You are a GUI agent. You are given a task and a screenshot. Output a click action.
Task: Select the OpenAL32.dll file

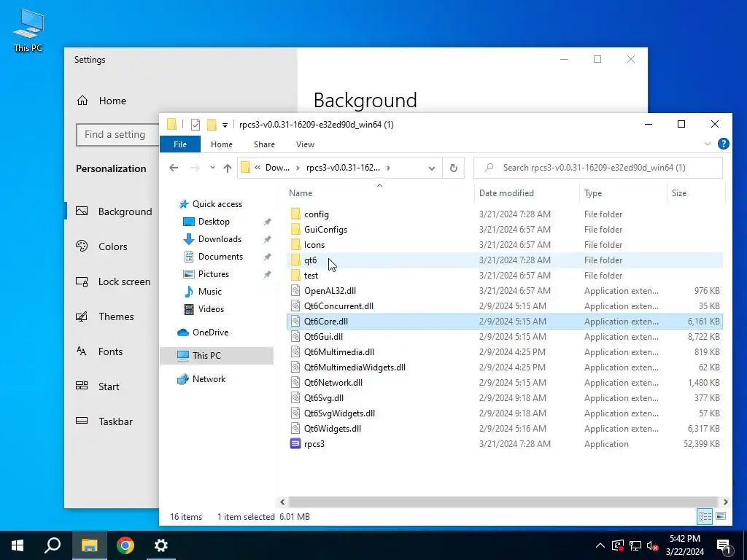[330, 290]
